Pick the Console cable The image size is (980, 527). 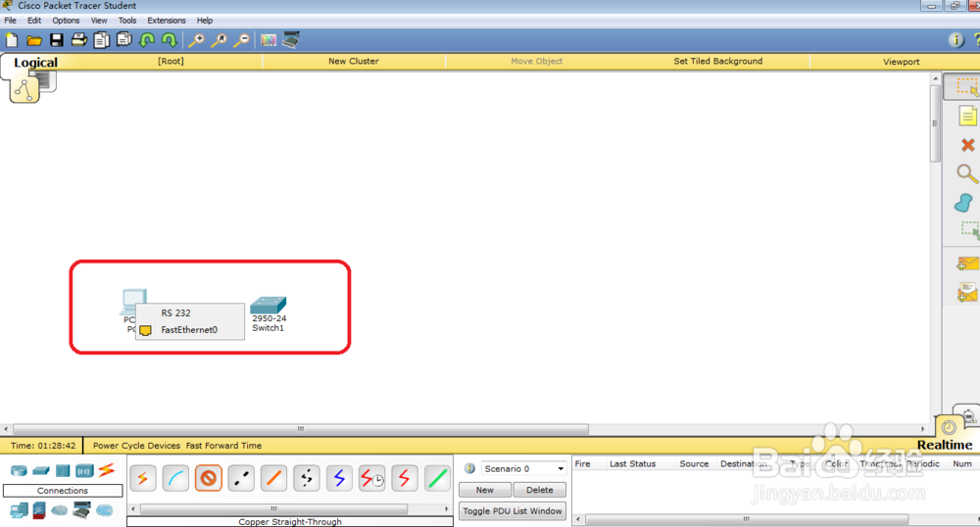(175, 479)
